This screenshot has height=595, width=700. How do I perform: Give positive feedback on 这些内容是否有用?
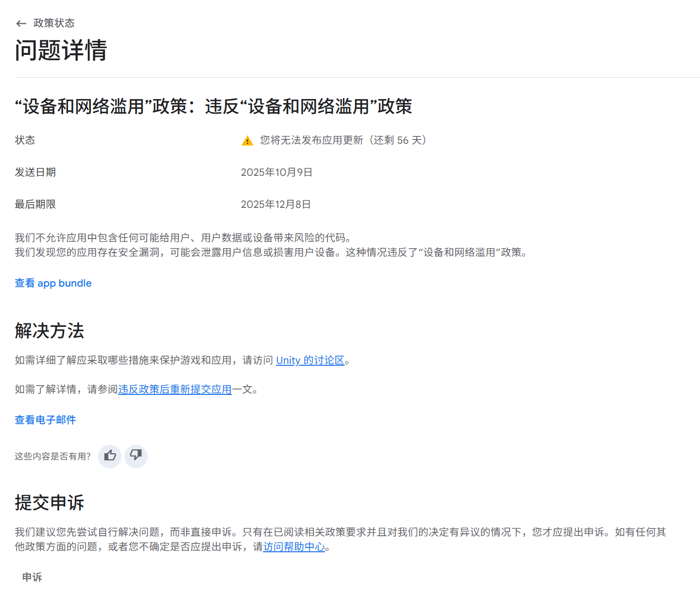point(109,456)
